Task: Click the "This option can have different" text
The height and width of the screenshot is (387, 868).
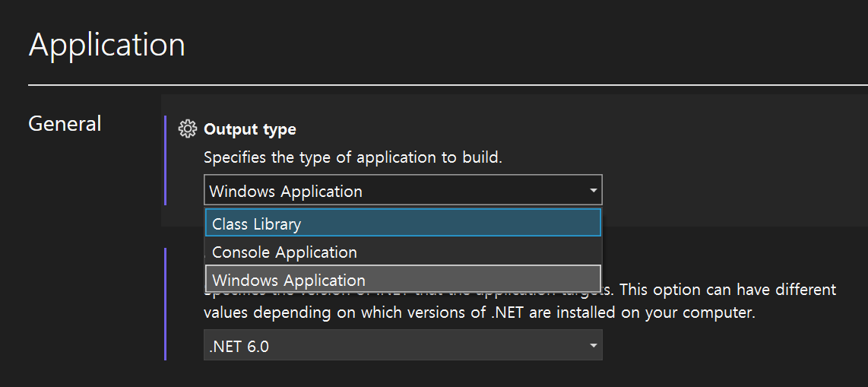Action: pyautogui.click(x=730, y=290)
